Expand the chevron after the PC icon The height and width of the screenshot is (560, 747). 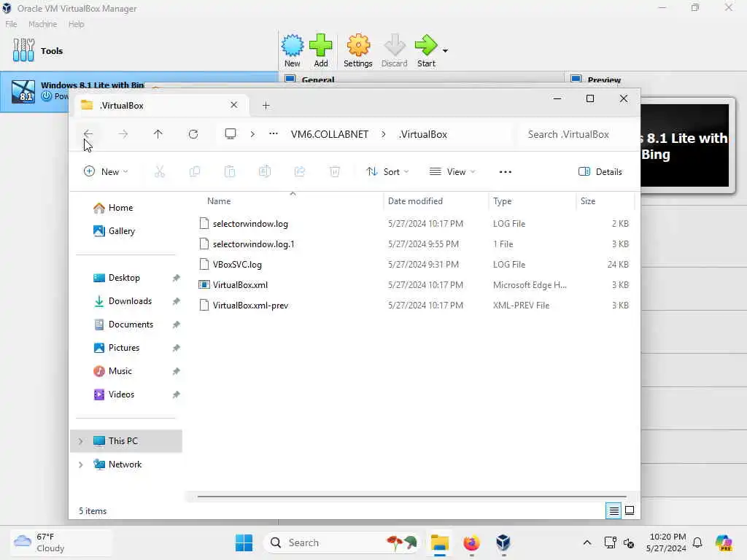pos(252,135)
